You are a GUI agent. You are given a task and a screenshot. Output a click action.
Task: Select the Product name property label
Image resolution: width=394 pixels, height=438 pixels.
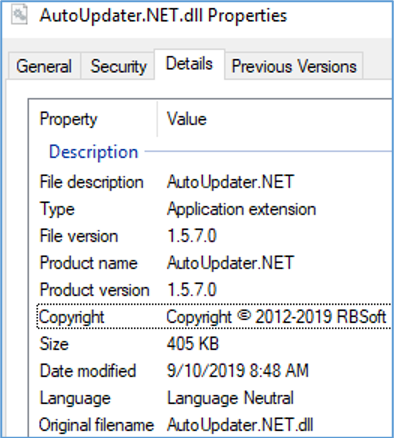89,263
